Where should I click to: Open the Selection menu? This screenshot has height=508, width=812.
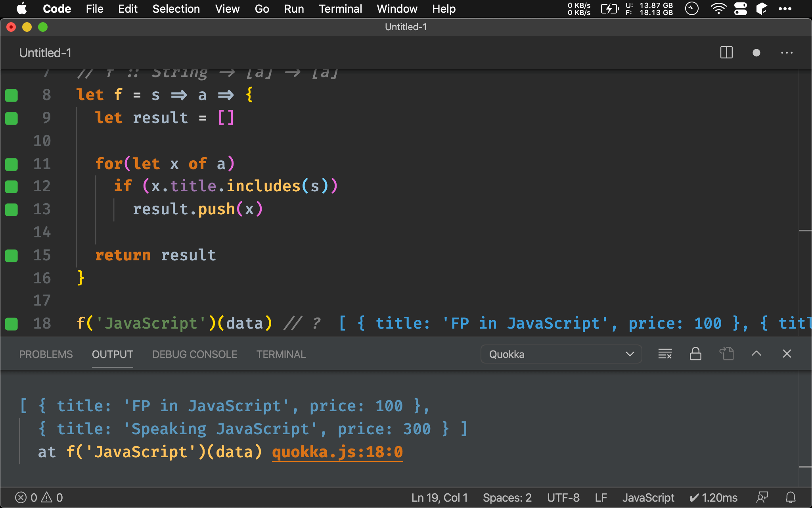(176, 9)
